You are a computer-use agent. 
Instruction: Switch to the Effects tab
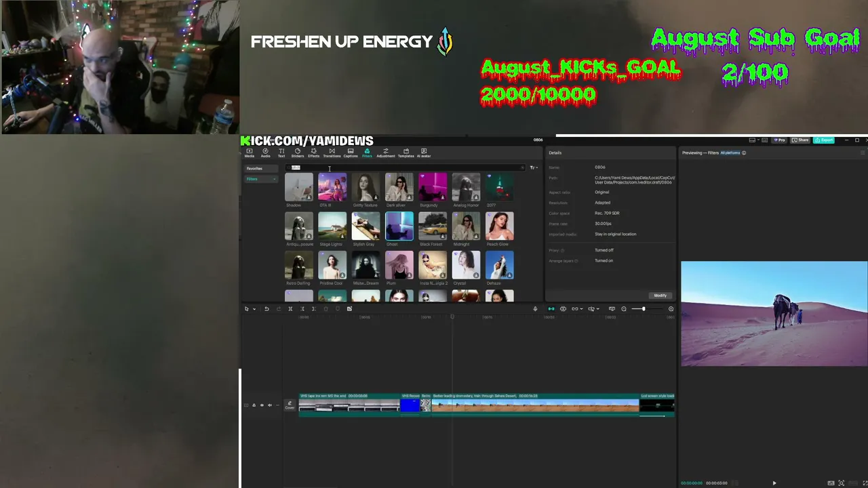pyautogui.click(x=313, y=152)
